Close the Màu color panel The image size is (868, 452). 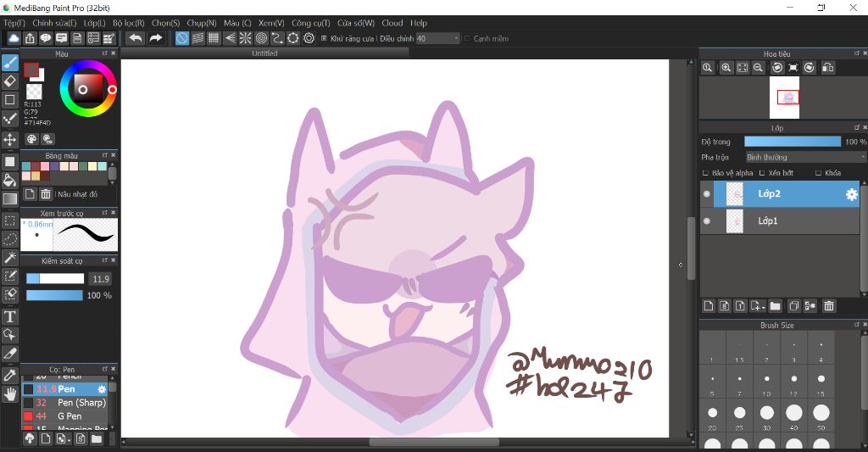pyautogui.click(x=114, y=53)
